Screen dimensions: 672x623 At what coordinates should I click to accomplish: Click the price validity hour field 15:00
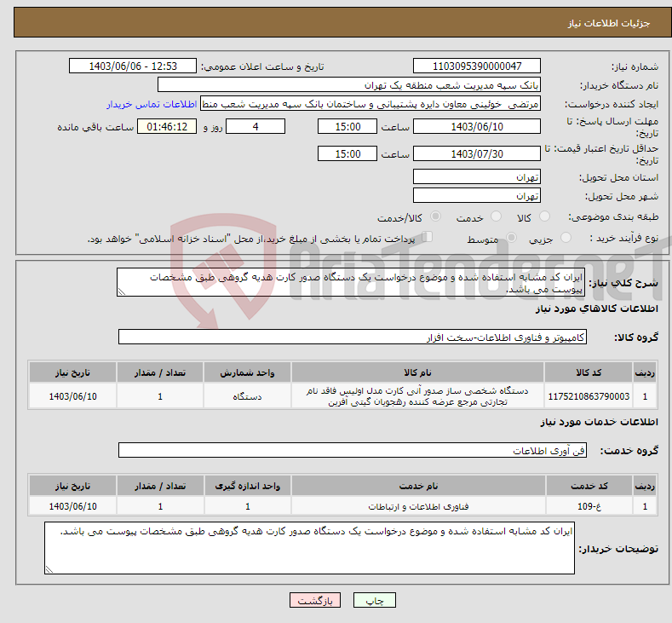point(347,153)
